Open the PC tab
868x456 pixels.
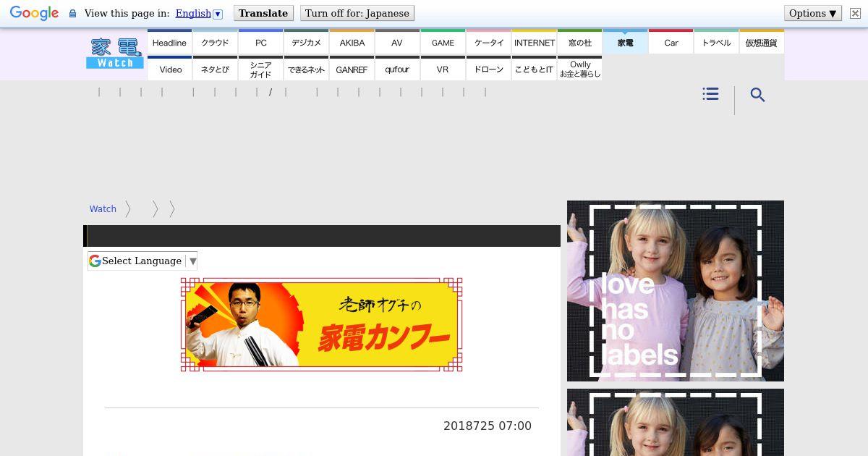(260, 42)
